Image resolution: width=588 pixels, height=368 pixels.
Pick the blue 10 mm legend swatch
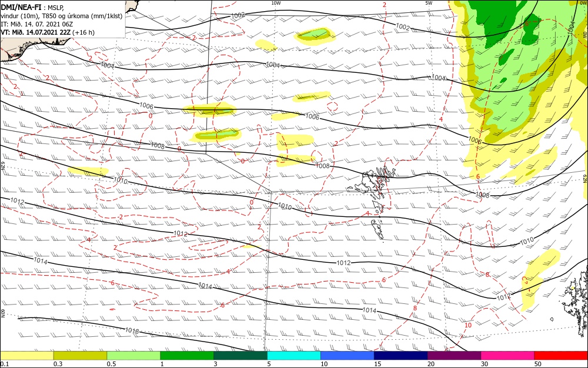(348, 356)
